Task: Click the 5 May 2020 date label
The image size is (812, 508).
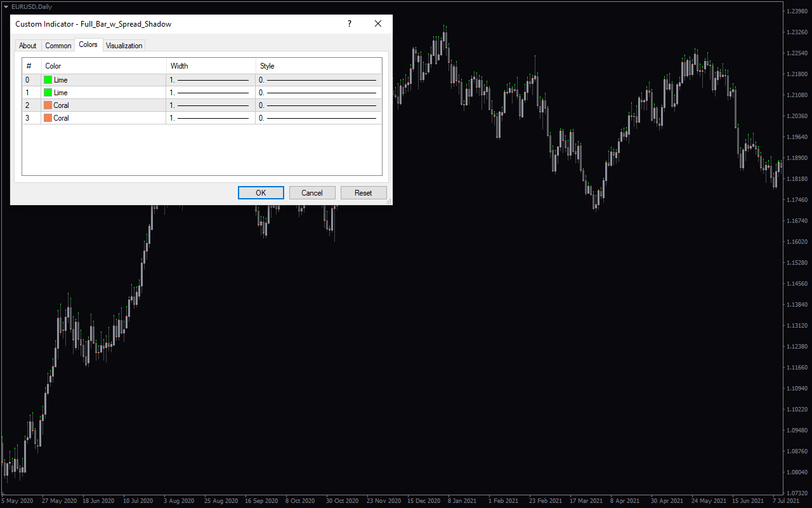Action: pyautogui.click(x=17, y=501)
